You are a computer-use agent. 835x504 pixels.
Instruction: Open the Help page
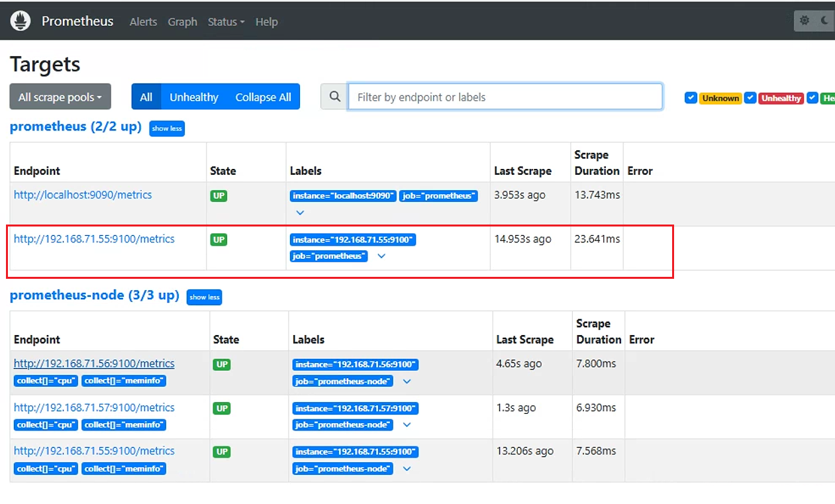pyautogui.click(x=266, y=22)
